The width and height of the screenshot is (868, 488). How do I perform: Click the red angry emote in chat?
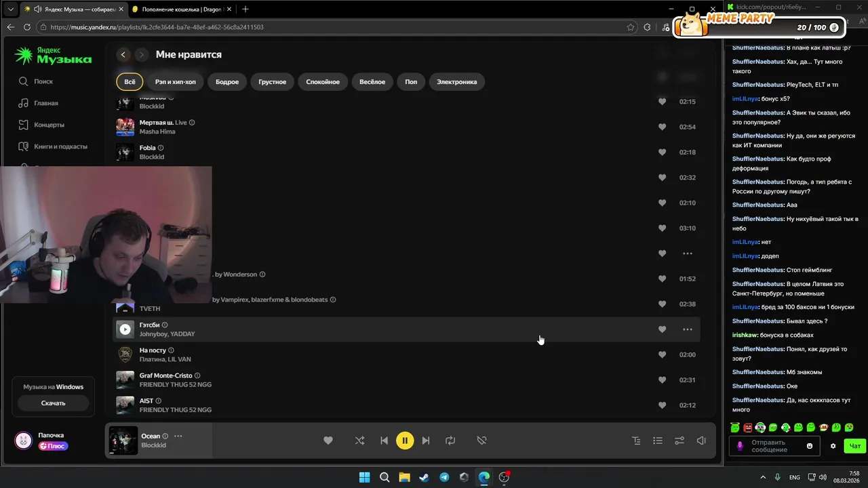point(748,428)
